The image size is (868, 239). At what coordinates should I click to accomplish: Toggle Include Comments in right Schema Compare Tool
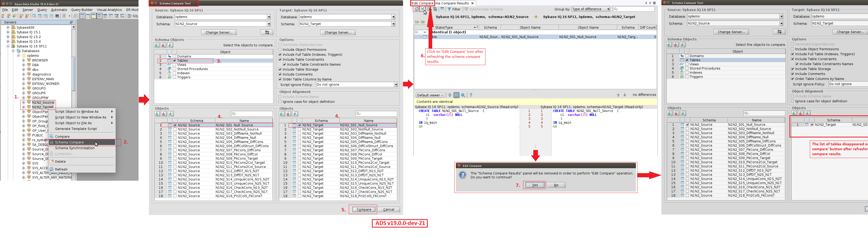tap(793, 74)
